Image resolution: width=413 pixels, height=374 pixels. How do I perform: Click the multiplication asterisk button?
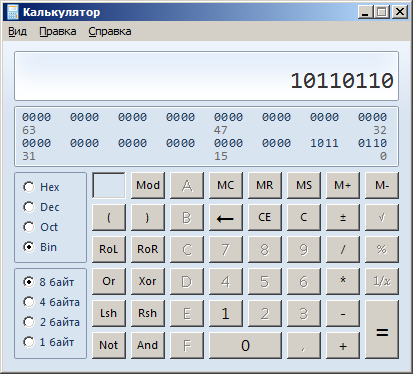point(343,282)
